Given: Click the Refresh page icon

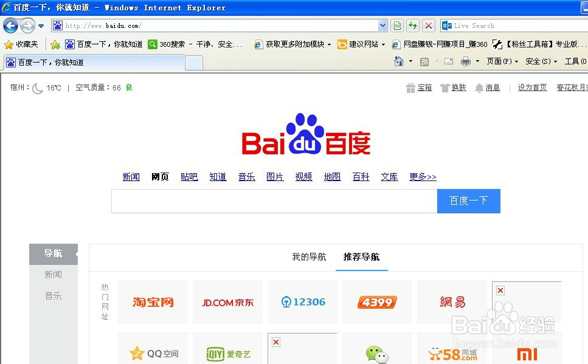Looking at the screenshot, I should [413, 26].
